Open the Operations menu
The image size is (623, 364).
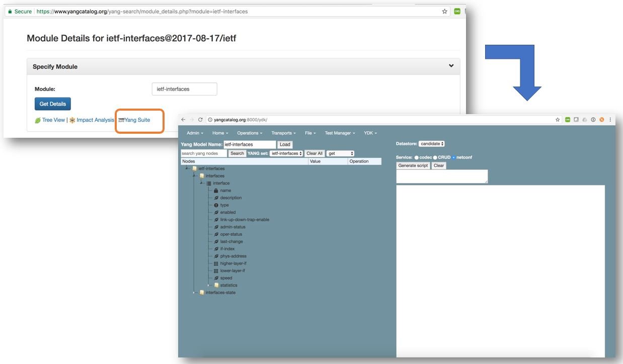250,133
